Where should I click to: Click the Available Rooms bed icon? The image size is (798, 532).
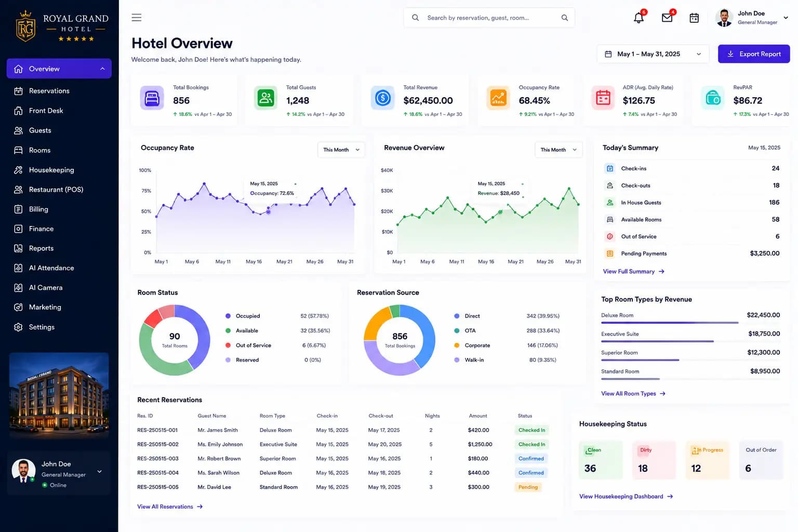pyautogui.click(x=610, y=220)
